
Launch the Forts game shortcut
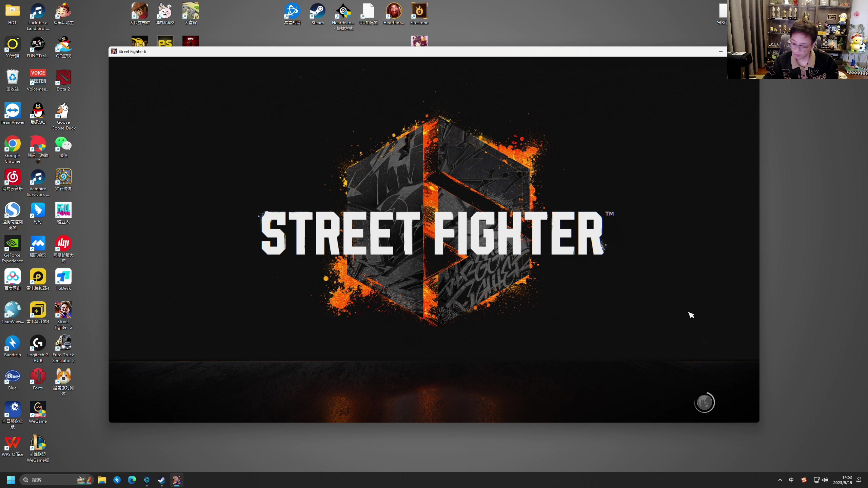(38, 380)
